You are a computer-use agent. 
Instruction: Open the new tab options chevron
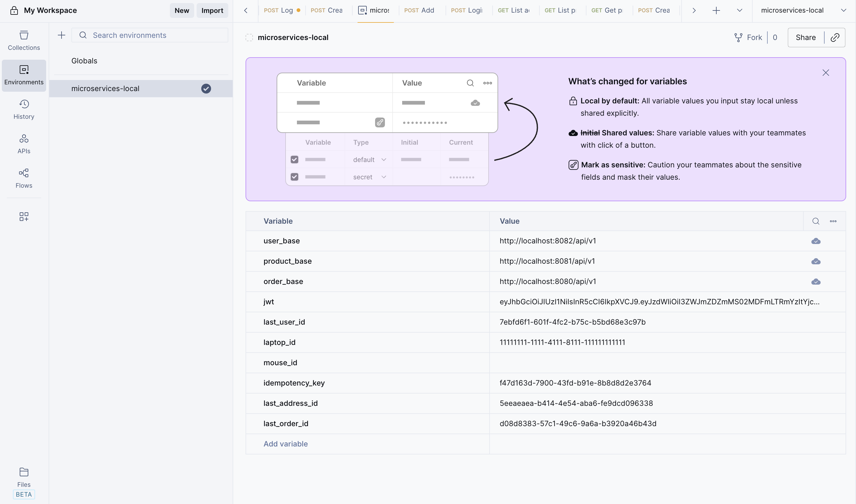739,10
